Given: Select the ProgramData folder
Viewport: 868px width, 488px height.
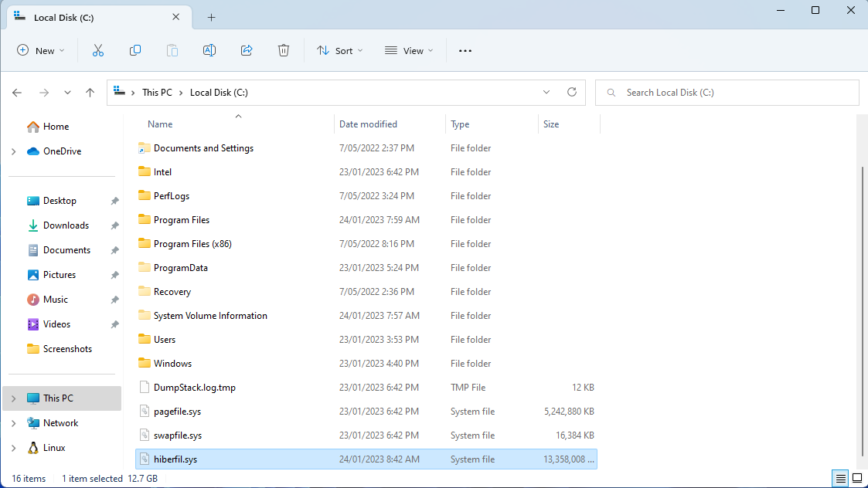Looking at the screenshot, I should click(x=366, y=268).
